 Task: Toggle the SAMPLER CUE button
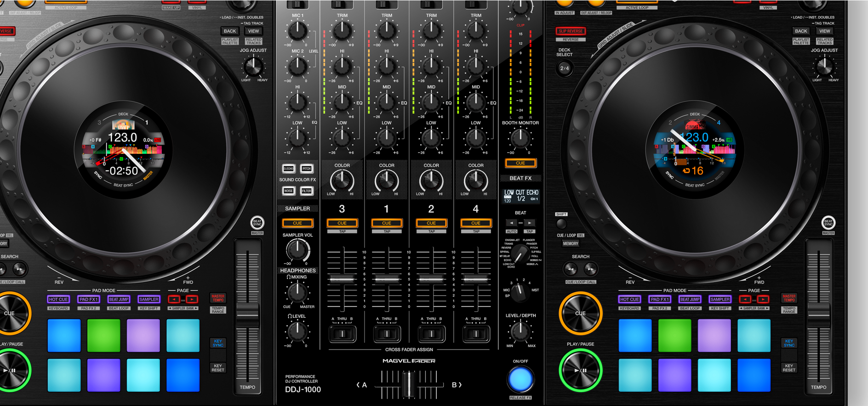tap(297, 223)
